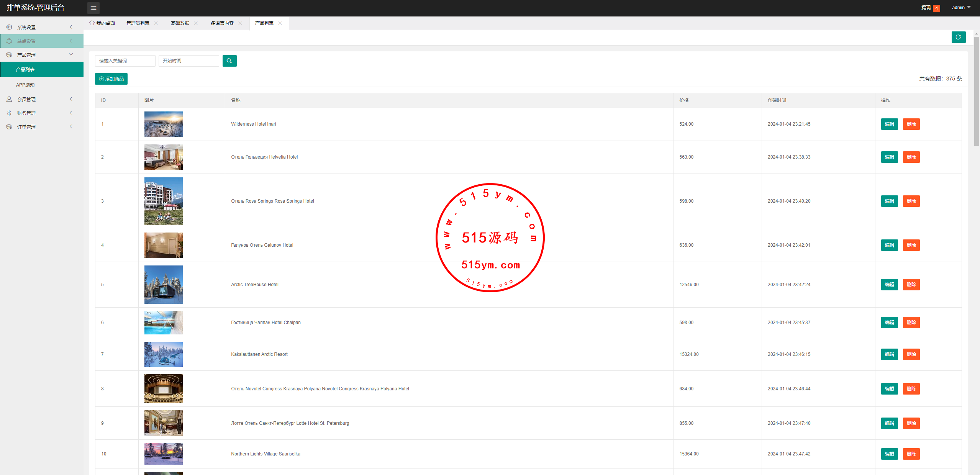Click the keyword search input field
Viewport: 980px width, 475px height.
coord(125,61)
